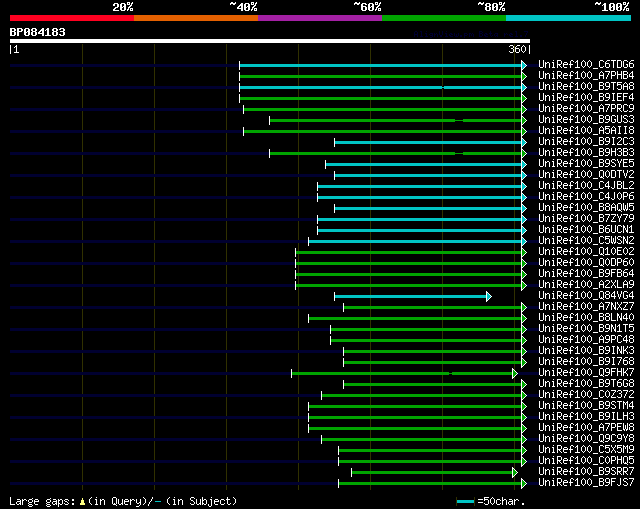This screenshot has height=509, width=640.
Task: Select the UniRef100_B9T6G8 hit label
Action: [x=586, y=384]
